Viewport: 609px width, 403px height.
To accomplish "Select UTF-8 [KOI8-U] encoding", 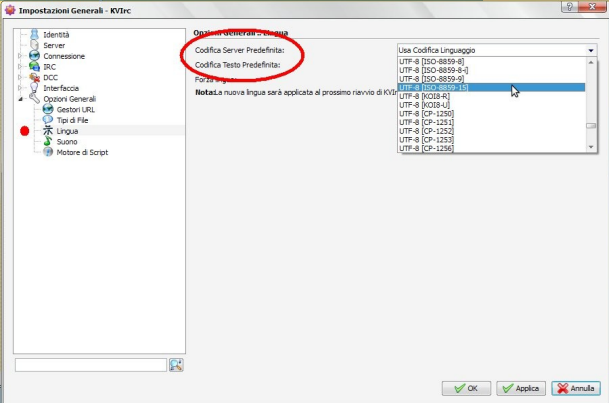I will [x=491, y=105].
